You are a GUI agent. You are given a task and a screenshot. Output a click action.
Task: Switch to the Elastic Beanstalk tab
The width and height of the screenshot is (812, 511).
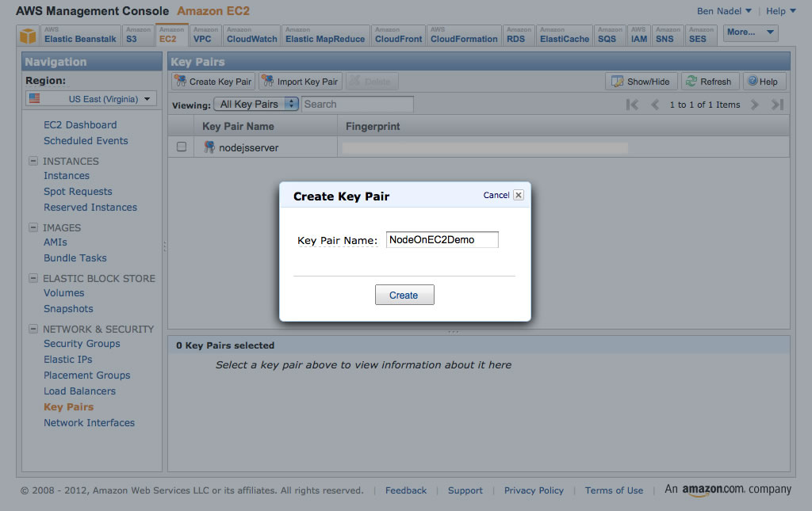pos(80,35)
